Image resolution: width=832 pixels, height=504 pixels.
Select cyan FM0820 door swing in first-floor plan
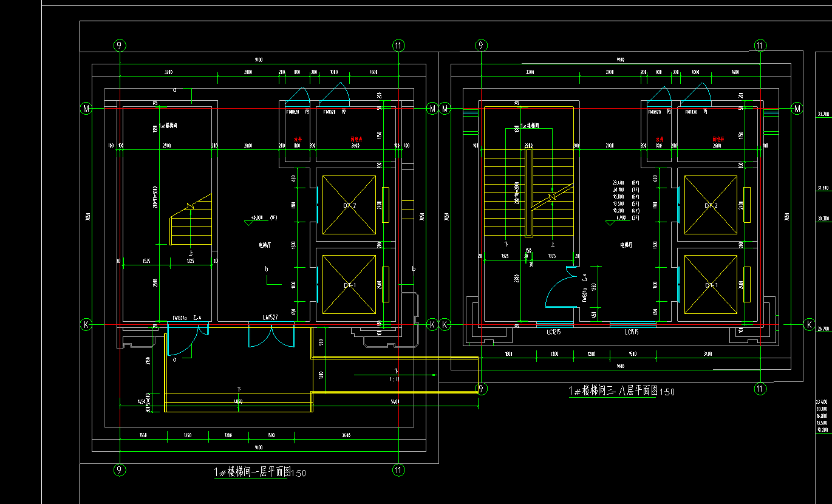[299, 95]
